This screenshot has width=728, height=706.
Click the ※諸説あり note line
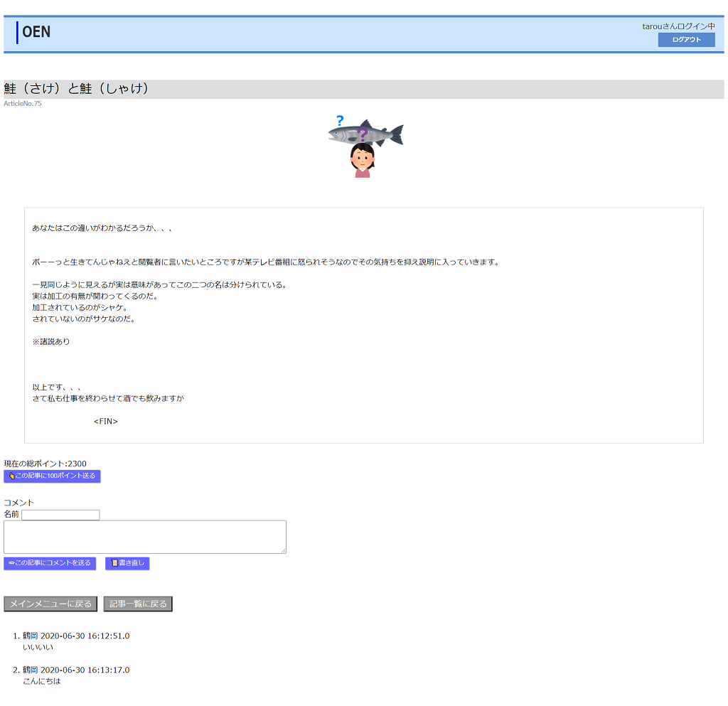(51, 342)
